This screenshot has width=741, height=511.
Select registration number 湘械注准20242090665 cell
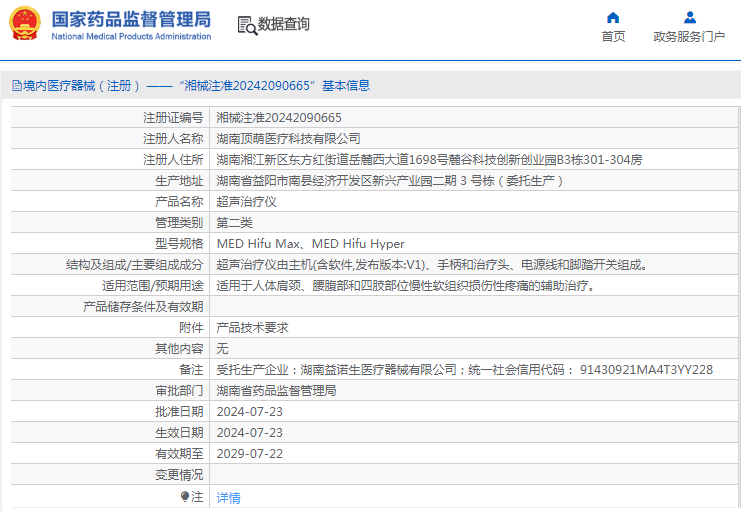coord(474,118)
